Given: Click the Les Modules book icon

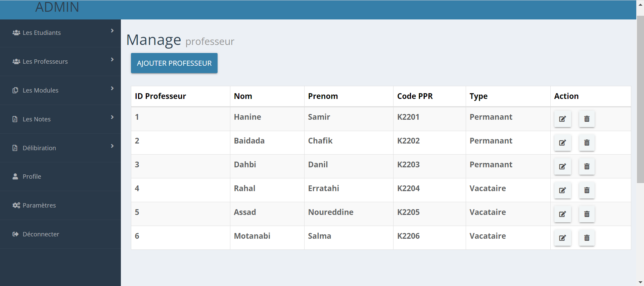Looking at the screenshot, I should tap(16, 90).
